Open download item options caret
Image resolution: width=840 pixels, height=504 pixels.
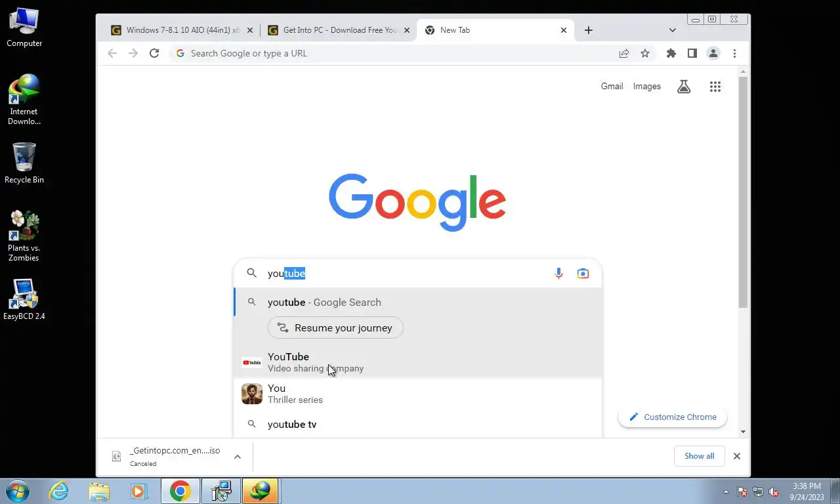coord(238,456)
